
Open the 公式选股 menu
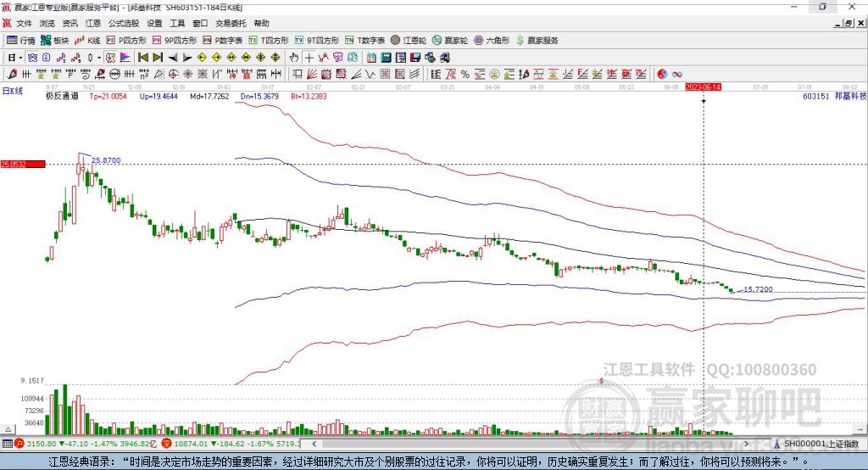[x=124, y=23]
